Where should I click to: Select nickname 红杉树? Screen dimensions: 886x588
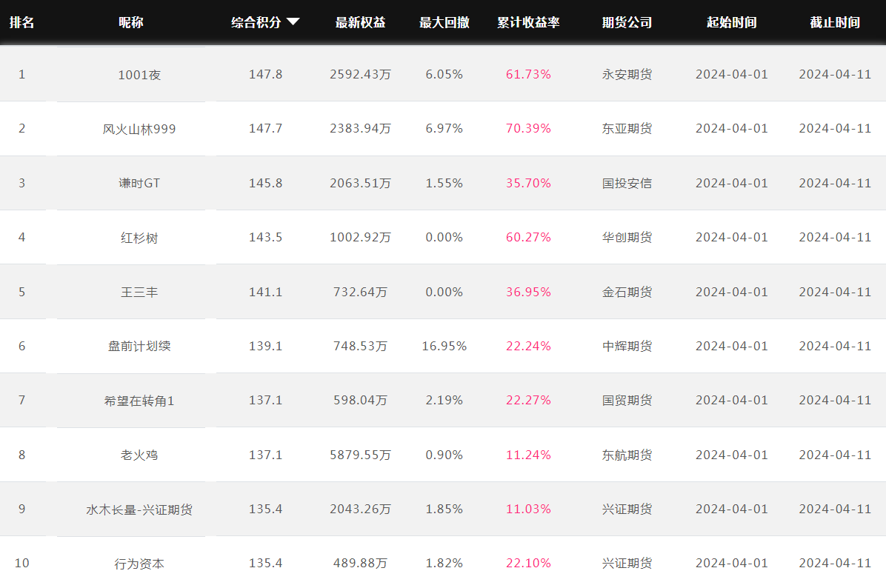coord(139,238)
